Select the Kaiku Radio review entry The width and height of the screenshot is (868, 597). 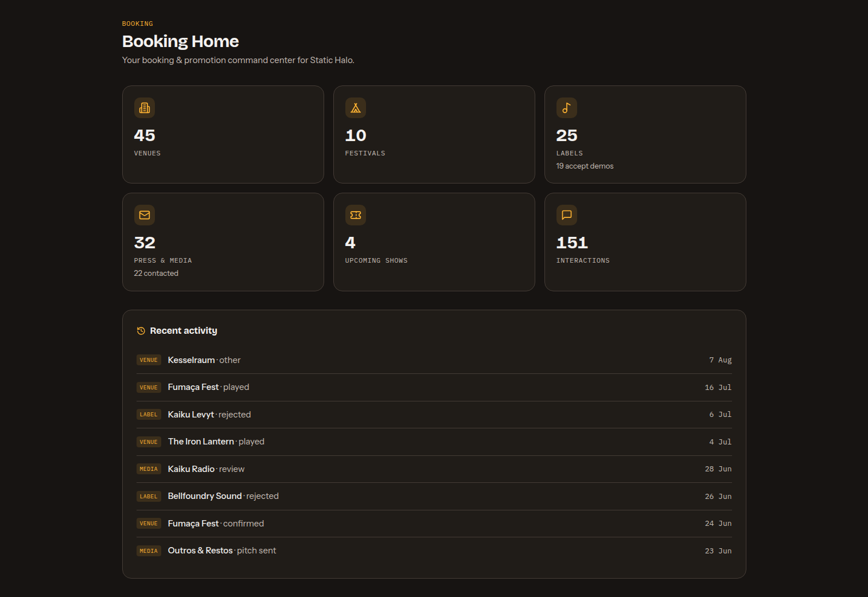point(434,469)
